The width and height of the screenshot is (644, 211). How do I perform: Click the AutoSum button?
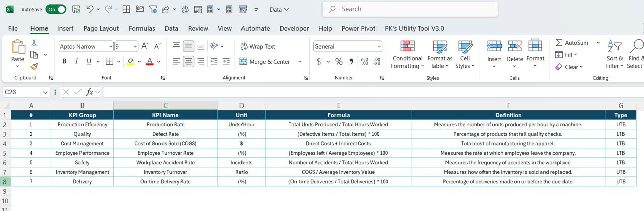point(572,43)
